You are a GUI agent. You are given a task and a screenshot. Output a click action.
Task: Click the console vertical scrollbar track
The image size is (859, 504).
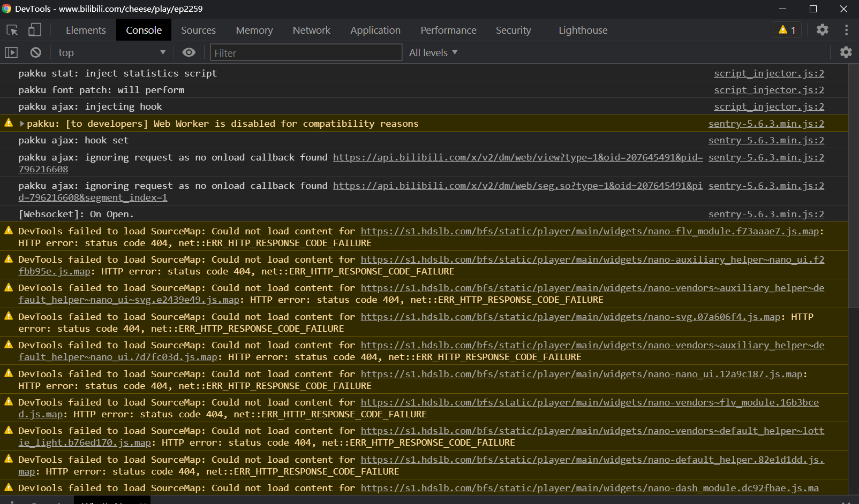pos(854,279)
